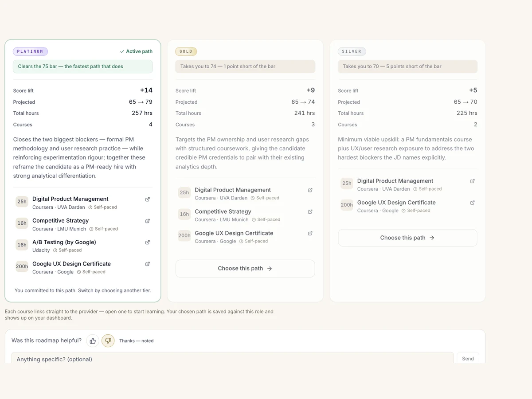Viewport: 532px width, 399px height.
Task: Open Gold Google UX Design Certificate title
Action: [234, 233]
